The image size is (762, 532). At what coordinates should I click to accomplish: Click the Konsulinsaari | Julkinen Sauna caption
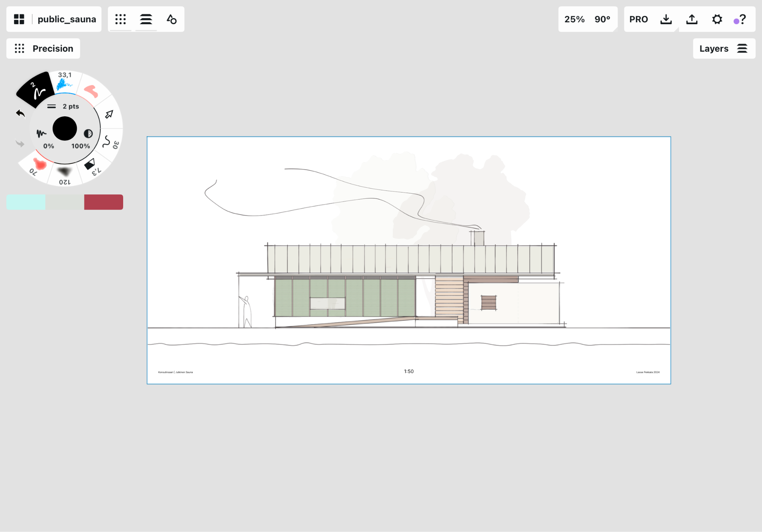[x=176, y=372]
